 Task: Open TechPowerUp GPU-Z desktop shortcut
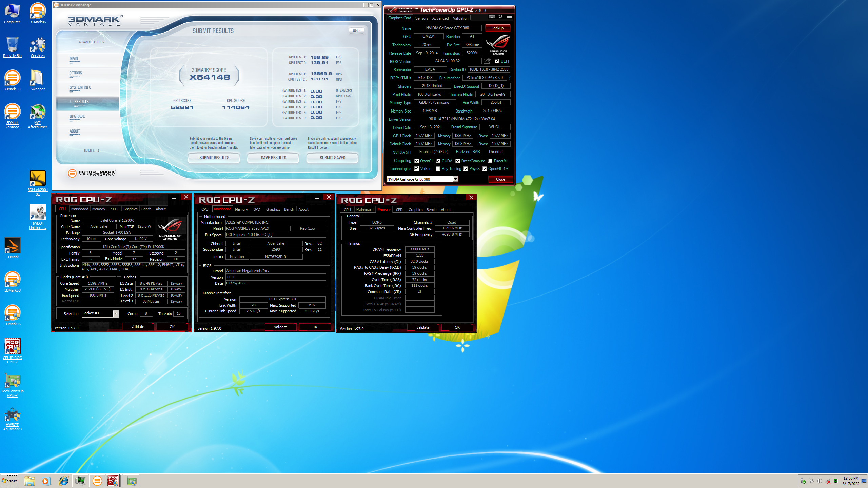pyautogui.click(x=12, y=385)
